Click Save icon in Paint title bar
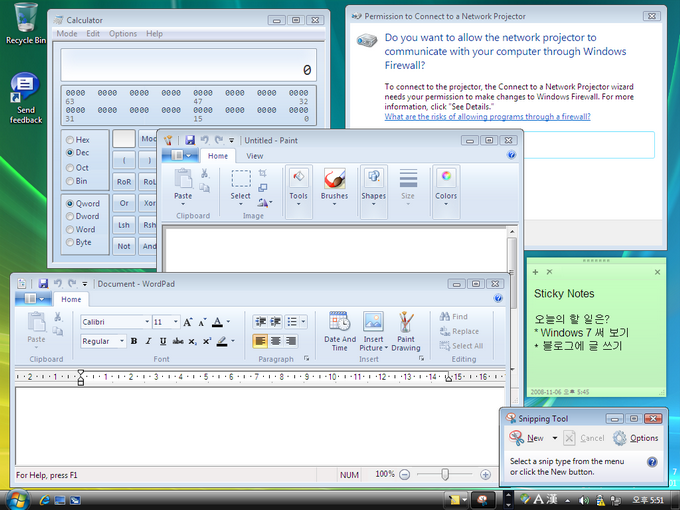This screenshot has height=510, width=680. pyautogui.click(x=190, y=140)
